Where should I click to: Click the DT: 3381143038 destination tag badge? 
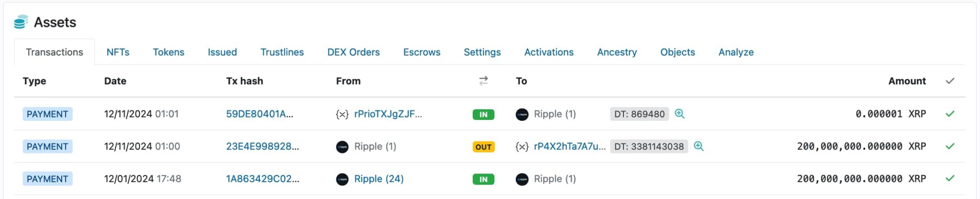pyautogui.click(x=649, y=146)
